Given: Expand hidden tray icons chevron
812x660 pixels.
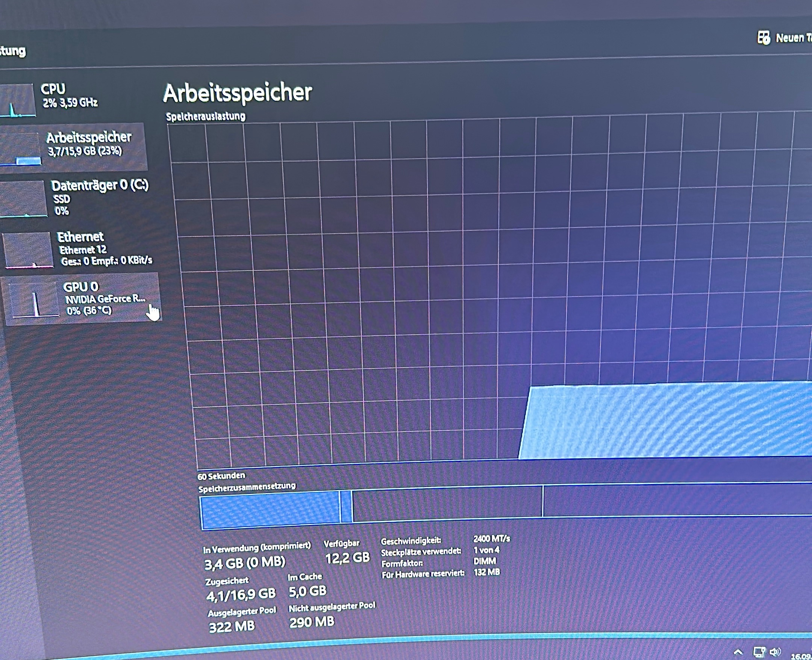Looking at the screenshot, I should tap(738, 652).
